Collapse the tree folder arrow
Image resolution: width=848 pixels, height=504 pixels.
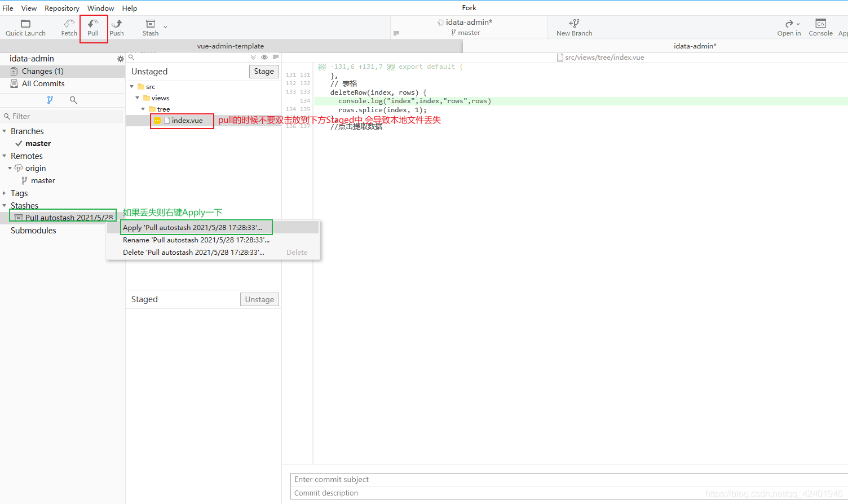click(143, 109)
